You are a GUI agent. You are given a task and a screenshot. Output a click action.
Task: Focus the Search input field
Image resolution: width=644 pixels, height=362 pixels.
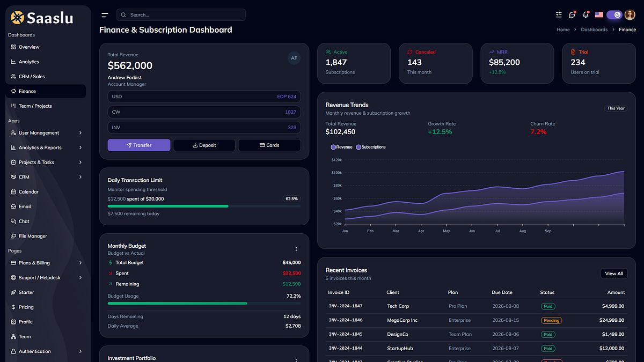click(x=181, y=15)
